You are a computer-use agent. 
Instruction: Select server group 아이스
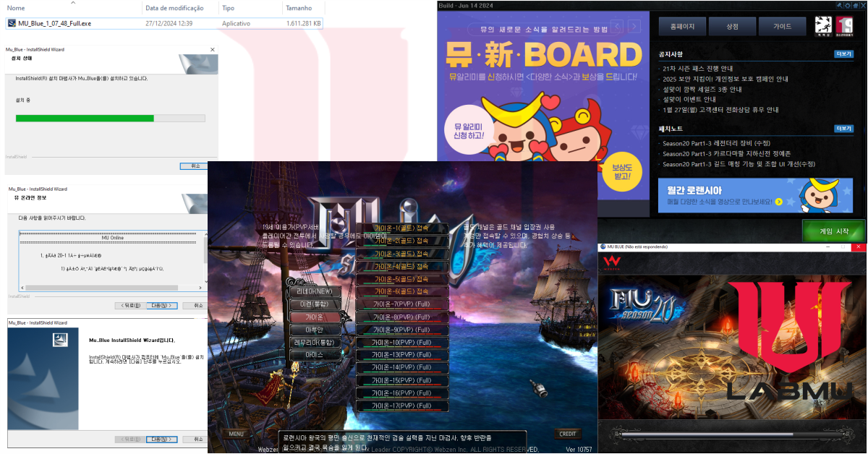315,356
